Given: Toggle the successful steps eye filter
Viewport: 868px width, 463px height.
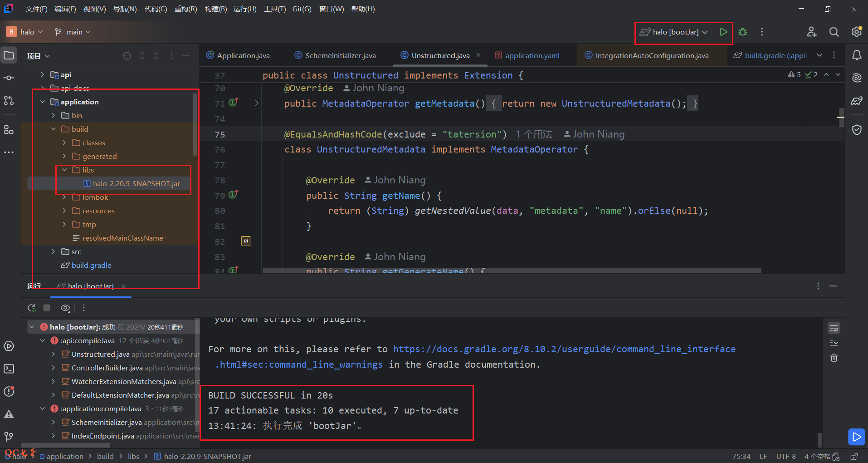Looking at the screenshot, I should [x=65, y=308].
